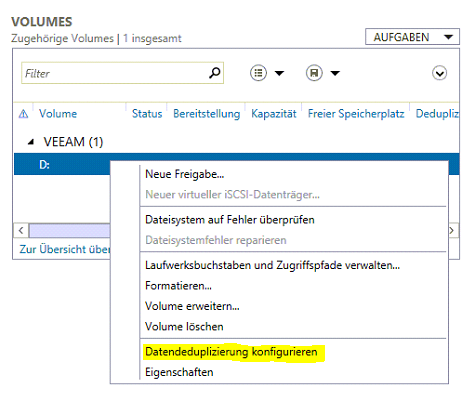Click the save query disk icon

click(x=314, y=73)
